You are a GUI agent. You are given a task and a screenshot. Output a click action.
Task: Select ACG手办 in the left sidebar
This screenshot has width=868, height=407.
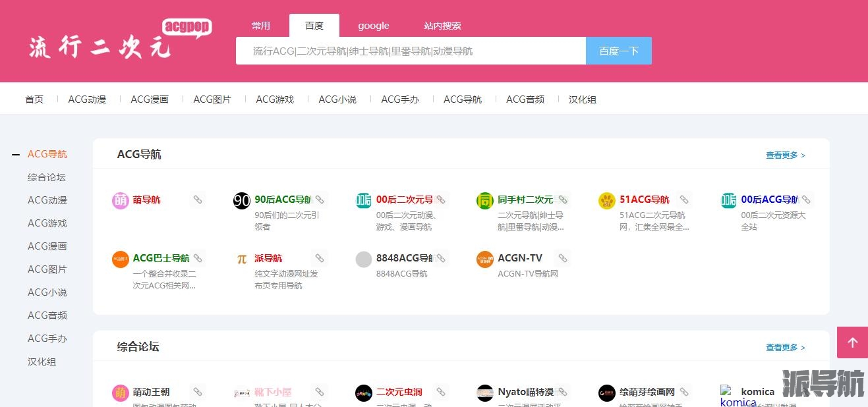pos(47,339)
